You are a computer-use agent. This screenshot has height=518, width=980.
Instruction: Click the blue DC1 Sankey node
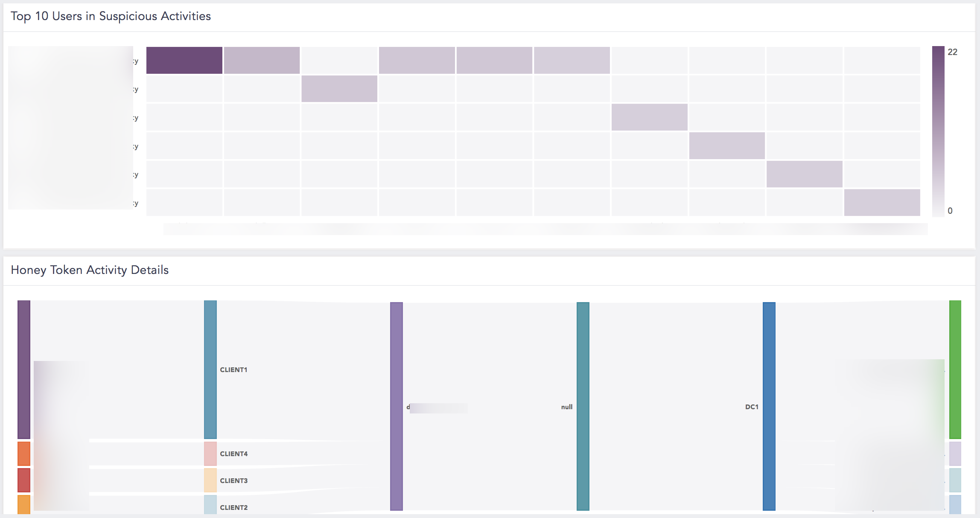coord(769,406)
